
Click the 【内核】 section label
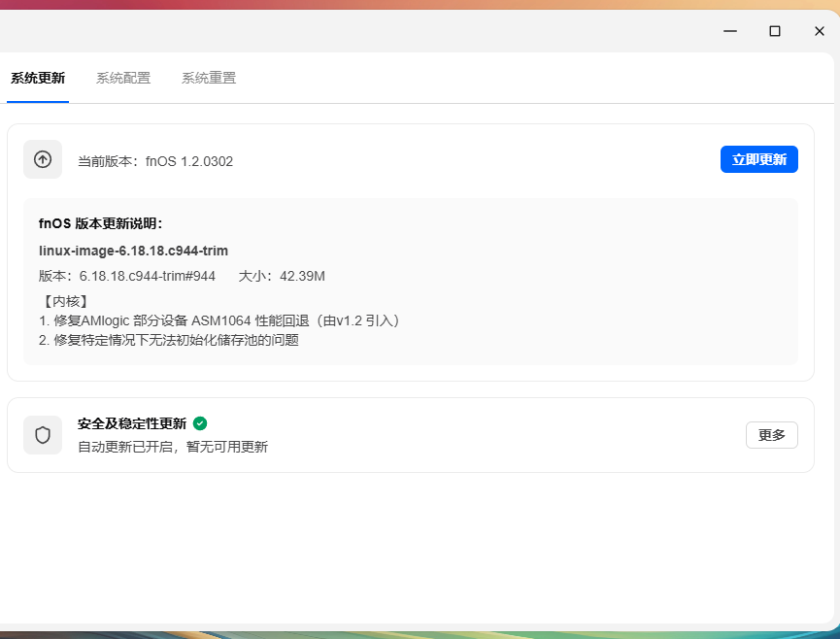pos(64,302)
